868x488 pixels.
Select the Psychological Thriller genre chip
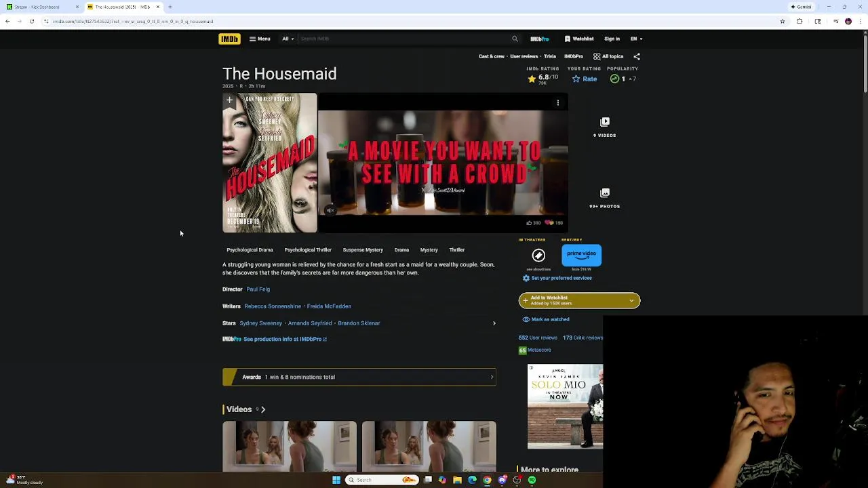pyautogui.click(x=308, y=249)
